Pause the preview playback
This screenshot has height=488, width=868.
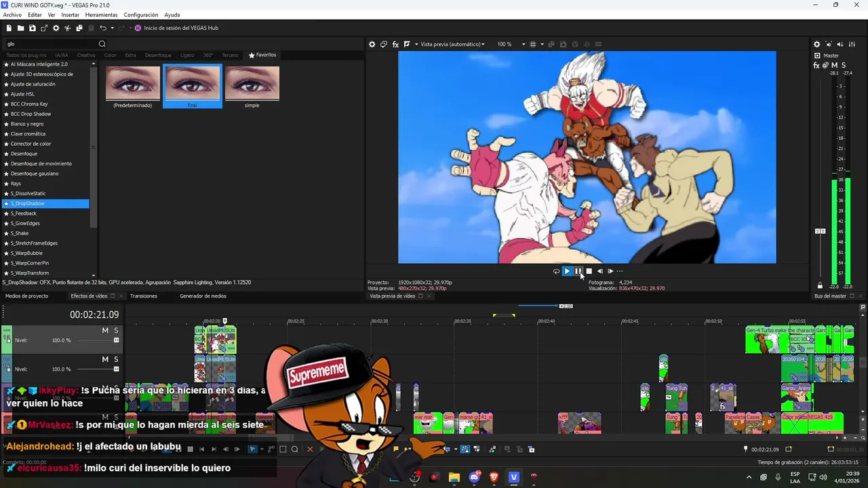(578, 271)
